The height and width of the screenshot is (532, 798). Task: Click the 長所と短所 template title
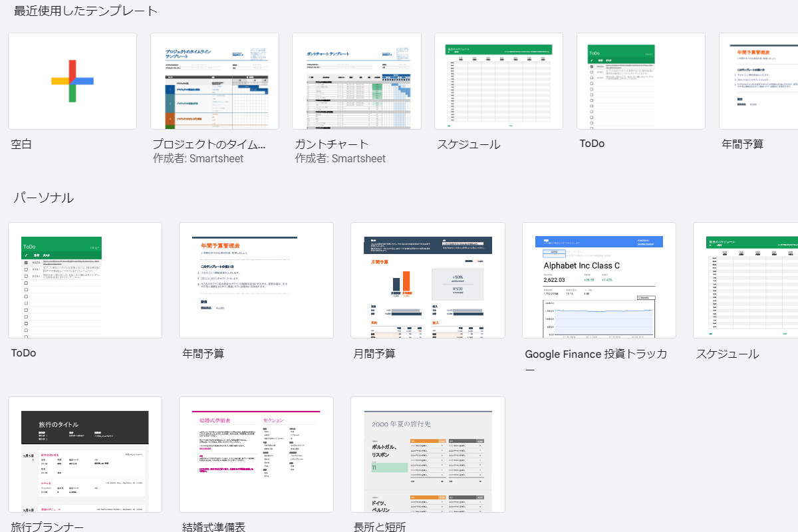coord(380,527)
